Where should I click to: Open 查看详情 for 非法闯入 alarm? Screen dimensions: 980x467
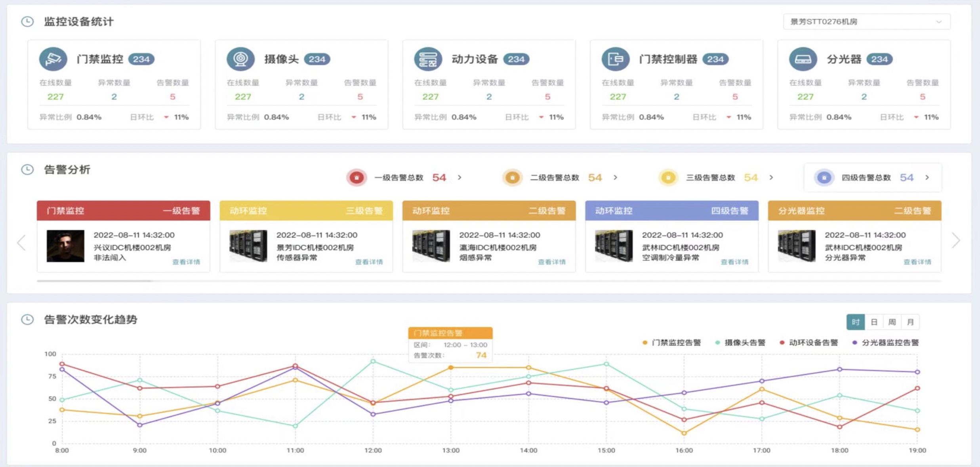[186, 262]
